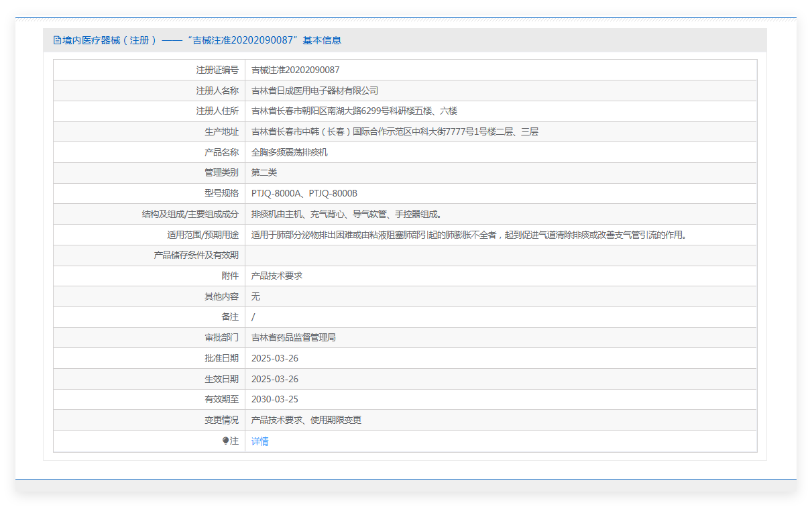812x507 pixels.
Task: Click the header title 境内医疗器械（注册）基本信息
Action: pos(202,40)
